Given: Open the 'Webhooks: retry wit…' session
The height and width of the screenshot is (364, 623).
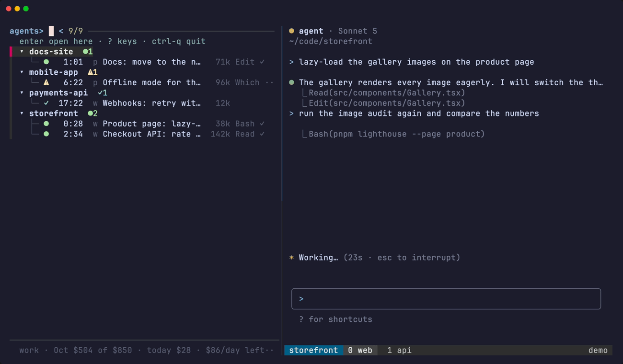Looking at the screenshot, I should point(151,103).
